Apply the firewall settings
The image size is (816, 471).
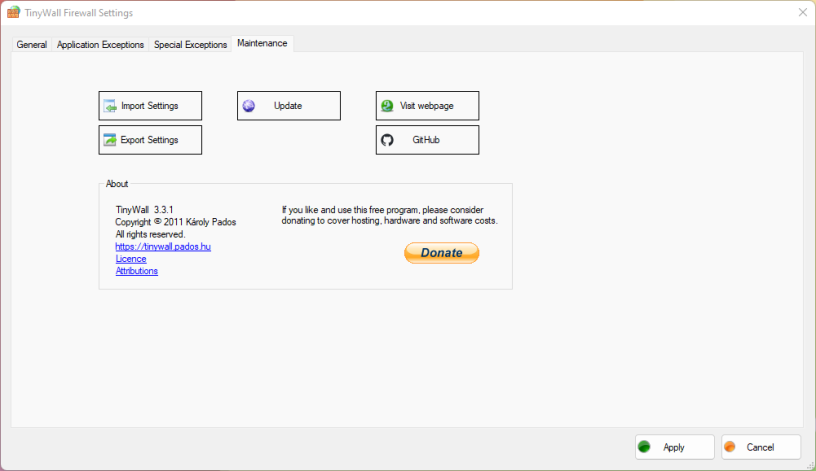click(x=674, y=447)
